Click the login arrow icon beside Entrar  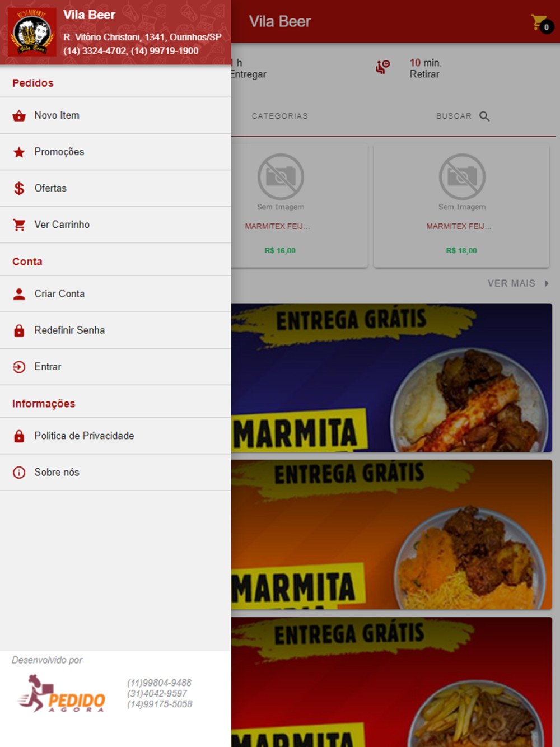coord(19,367)
